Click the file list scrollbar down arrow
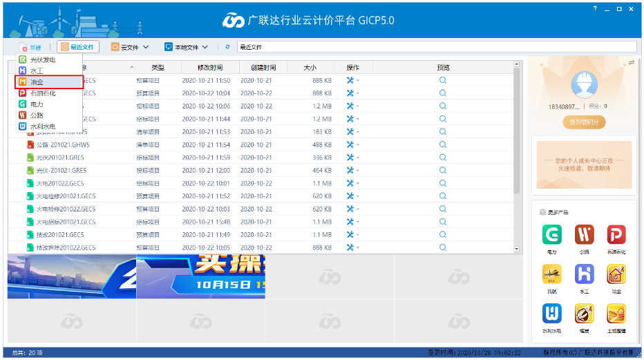The width and height of the screenshot is (644, 360). 516,248
